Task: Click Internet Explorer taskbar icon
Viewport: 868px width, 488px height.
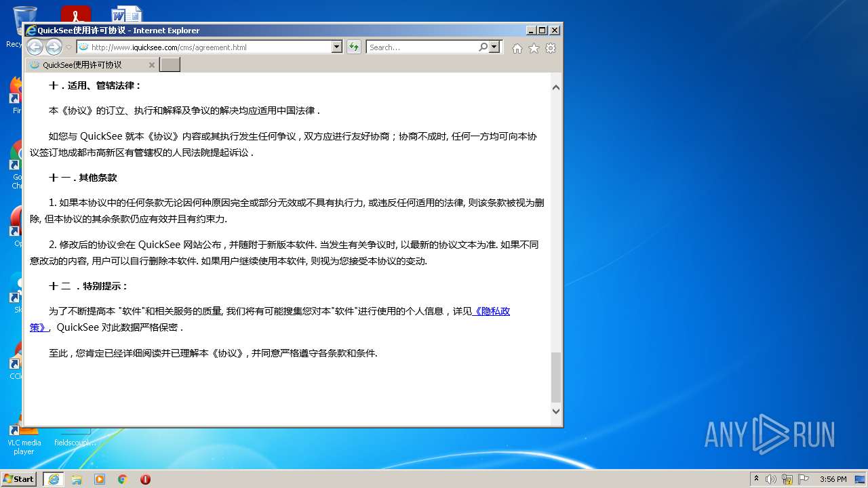Action: [x=53, y=479]
